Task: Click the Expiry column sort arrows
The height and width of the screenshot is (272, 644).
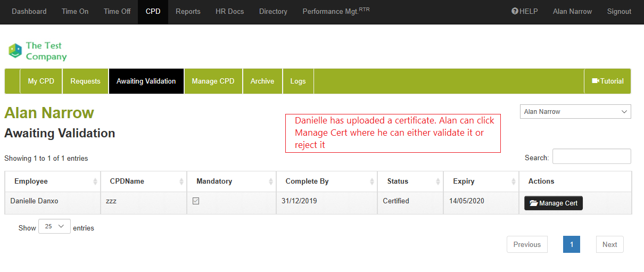Action: 514,182
